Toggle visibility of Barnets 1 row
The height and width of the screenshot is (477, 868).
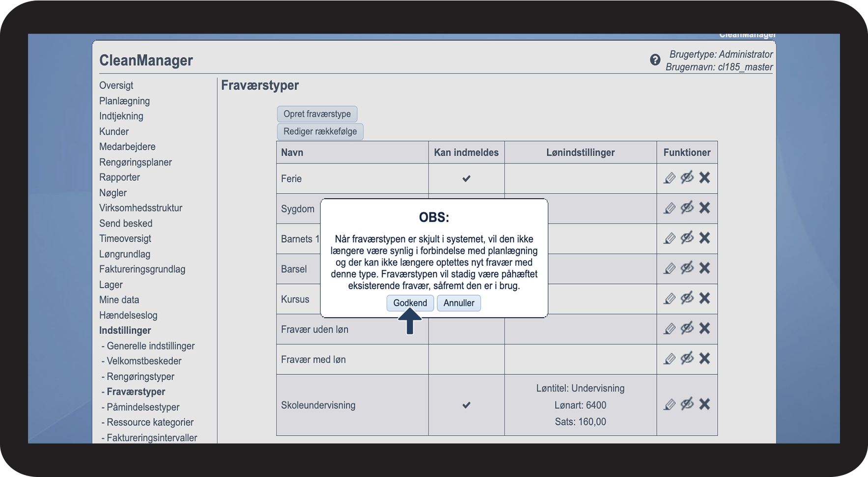click(687, 238)
